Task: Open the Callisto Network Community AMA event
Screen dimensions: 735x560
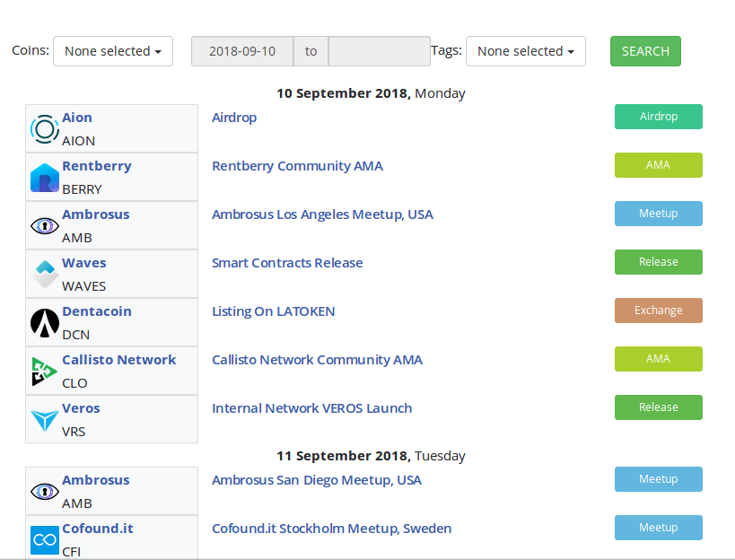Action: 317,360
